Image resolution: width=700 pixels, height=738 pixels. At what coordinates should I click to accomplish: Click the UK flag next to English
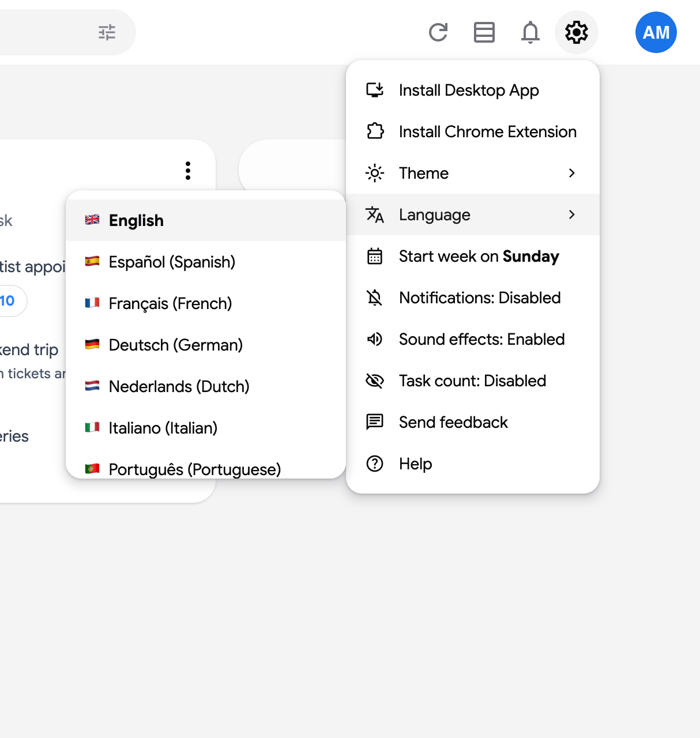click(x=92, y=220)
